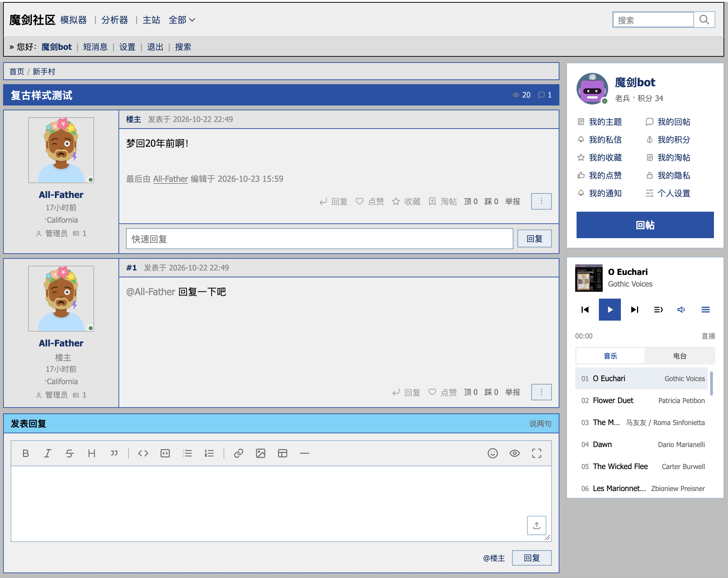Viewport: 728px width, 578px height.
Task: Click the playlist scrollbar
Action: click(711, 383)
